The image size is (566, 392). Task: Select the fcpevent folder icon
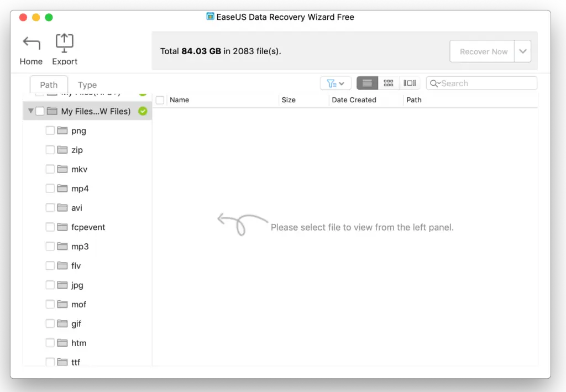[62, 227]
